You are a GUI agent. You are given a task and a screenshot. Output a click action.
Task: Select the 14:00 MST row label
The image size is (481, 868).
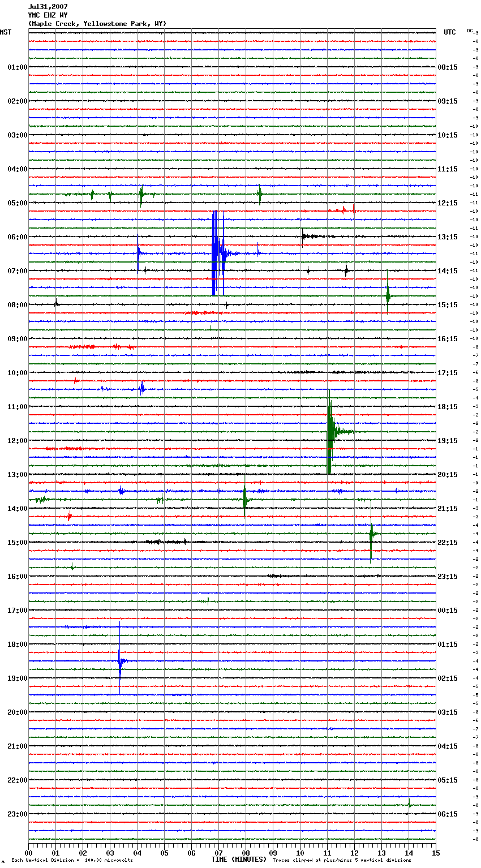(18, 509)
